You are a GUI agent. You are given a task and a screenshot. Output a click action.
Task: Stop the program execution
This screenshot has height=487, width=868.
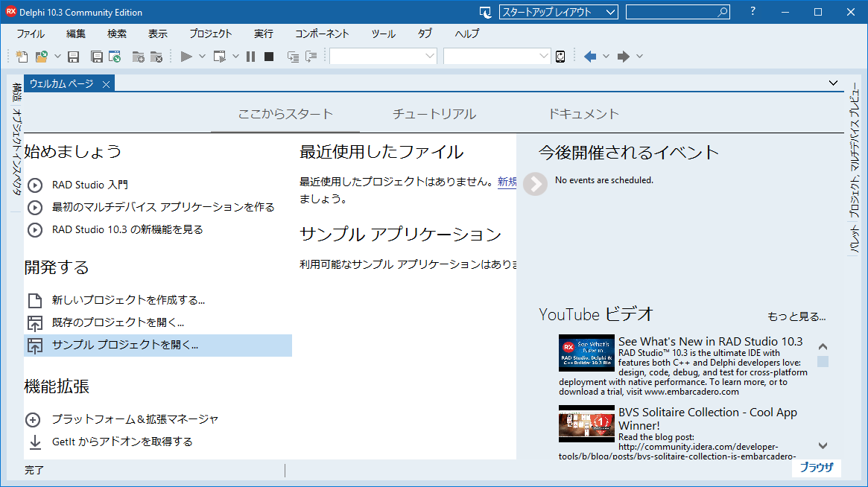pos(268,56)
